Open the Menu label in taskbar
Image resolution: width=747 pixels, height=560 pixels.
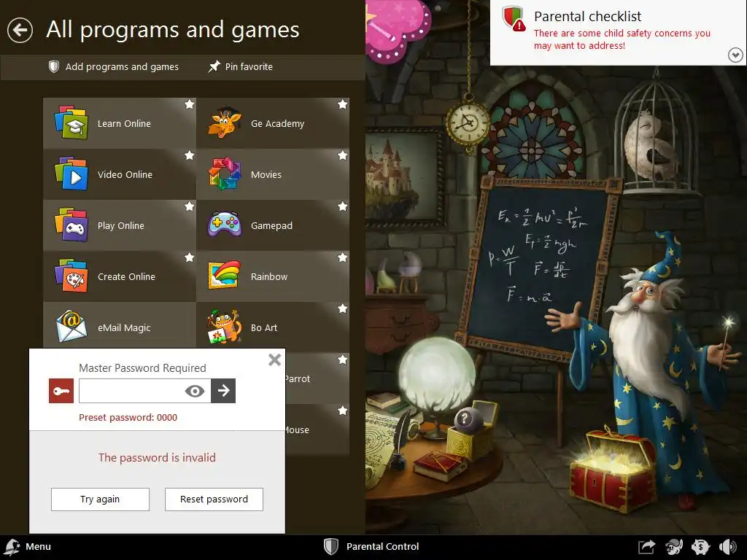[x=38, y=547]
